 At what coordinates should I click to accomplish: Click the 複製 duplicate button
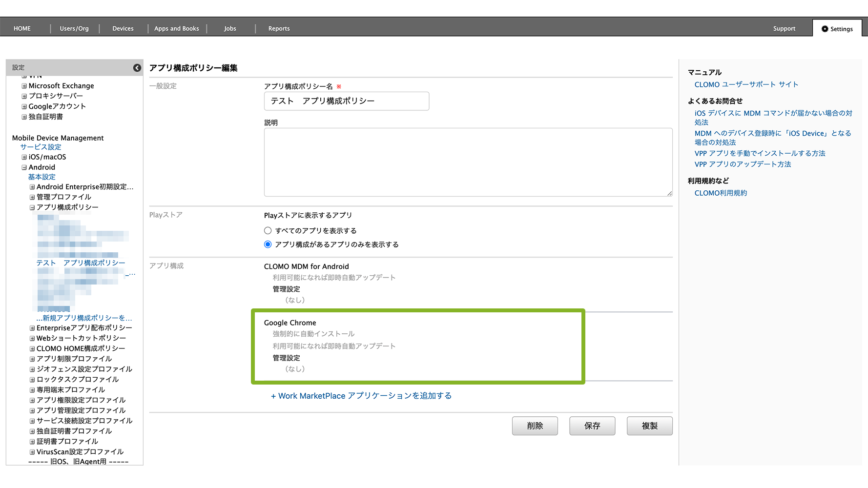tap(649, 426)
